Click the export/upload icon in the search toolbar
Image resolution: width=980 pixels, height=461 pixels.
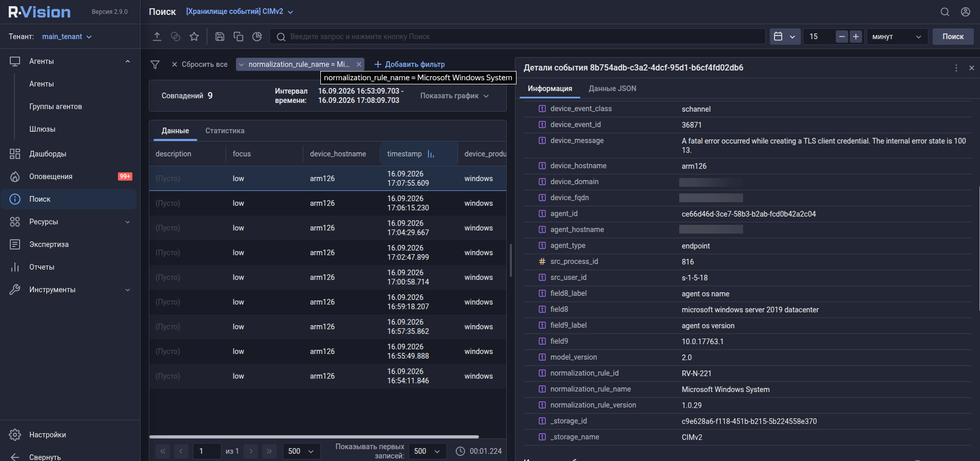pyautogui.click(x=157, y=37)
